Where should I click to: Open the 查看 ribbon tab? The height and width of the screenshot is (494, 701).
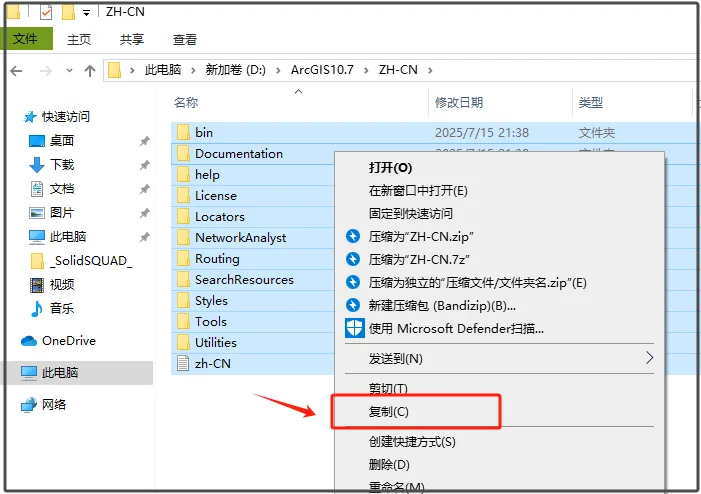pyautogui.click(x=185, y=39)
